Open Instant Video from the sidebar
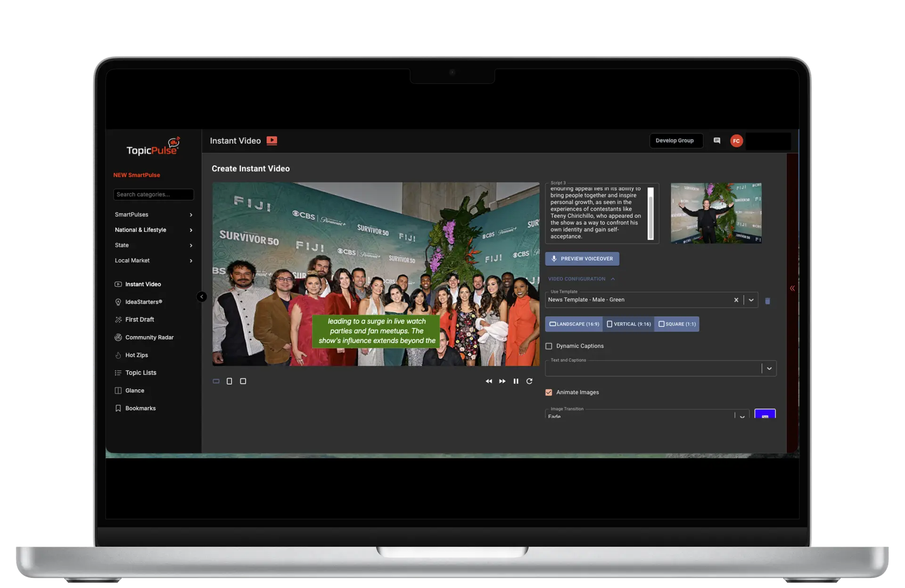905x588 pixels. pyautogui.click(x=143, y=284)
